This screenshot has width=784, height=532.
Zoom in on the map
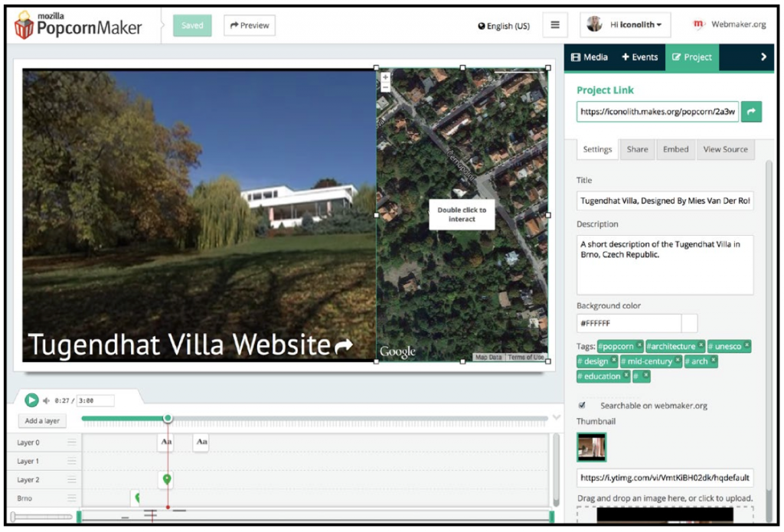point(385,77)
